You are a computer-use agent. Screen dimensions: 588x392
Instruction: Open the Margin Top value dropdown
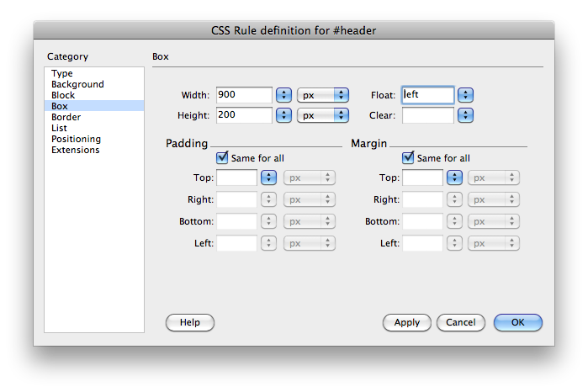(454, 177)
